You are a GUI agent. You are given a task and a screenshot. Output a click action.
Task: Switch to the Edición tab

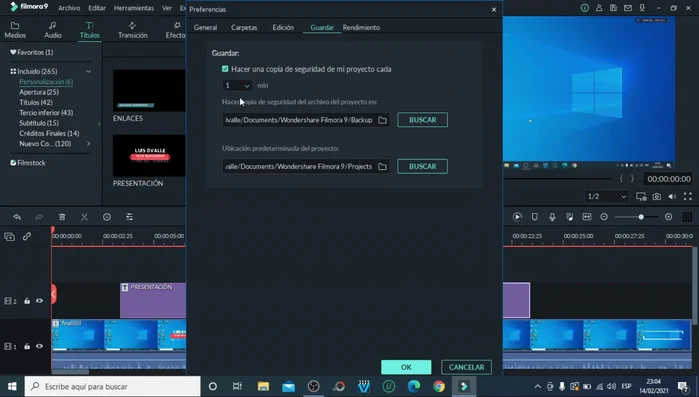coord(283,28)
